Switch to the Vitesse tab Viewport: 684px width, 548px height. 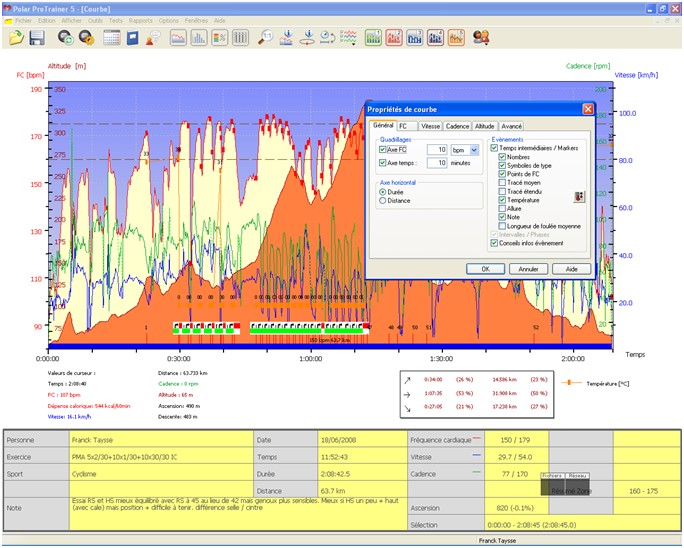pyautogui.click(x=431, y=126)
